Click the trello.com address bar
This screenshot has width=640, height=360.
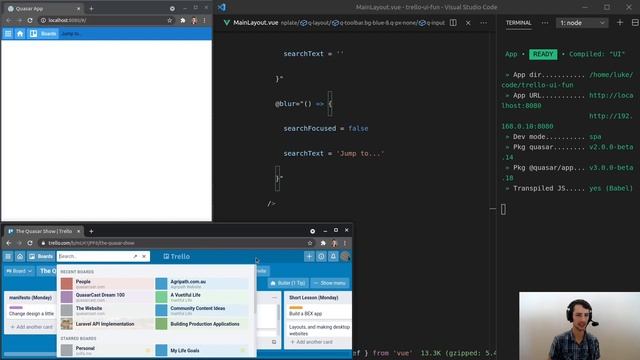(x=176, y=243)
